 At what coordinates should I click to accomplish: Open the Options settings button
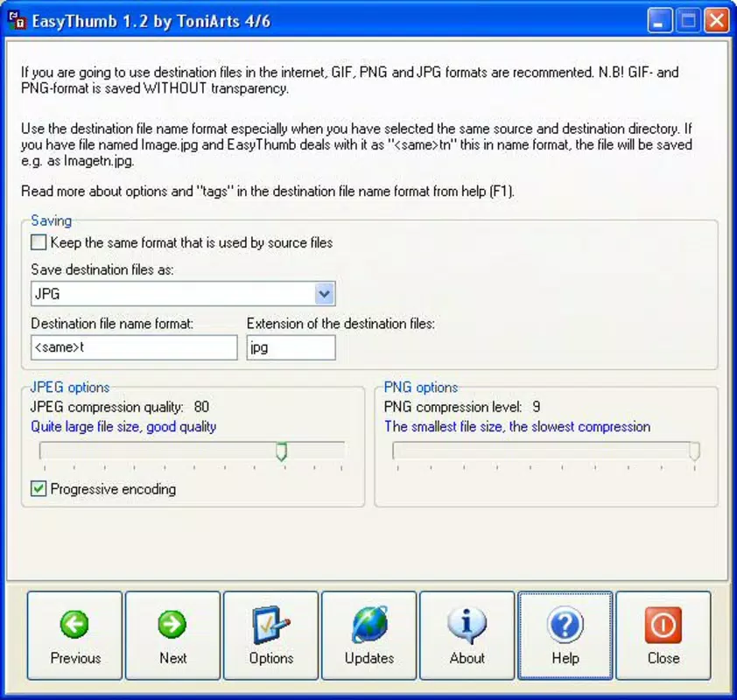pyautogui.click(x=270, y=635)
